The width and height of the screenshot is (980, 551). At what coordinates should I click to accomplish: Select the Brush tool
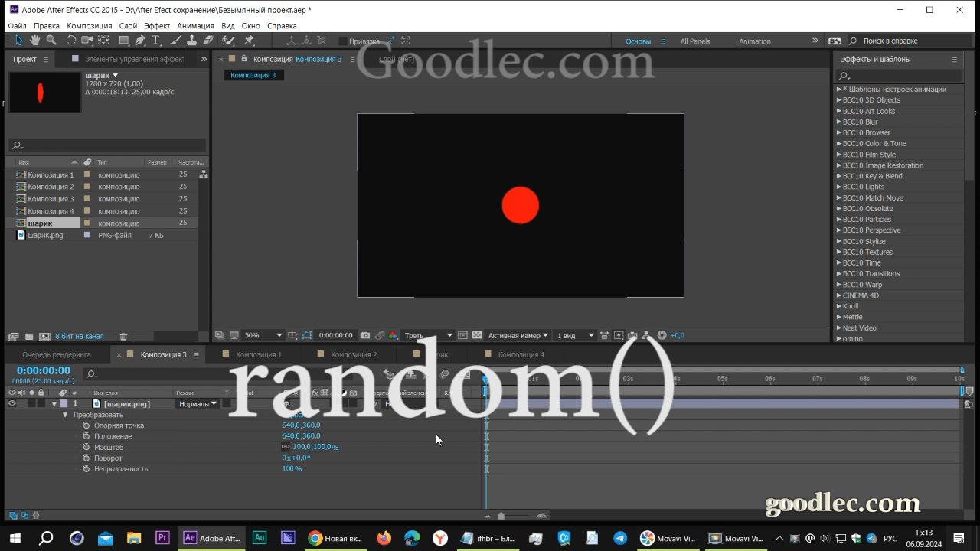(x=175, y=40)
